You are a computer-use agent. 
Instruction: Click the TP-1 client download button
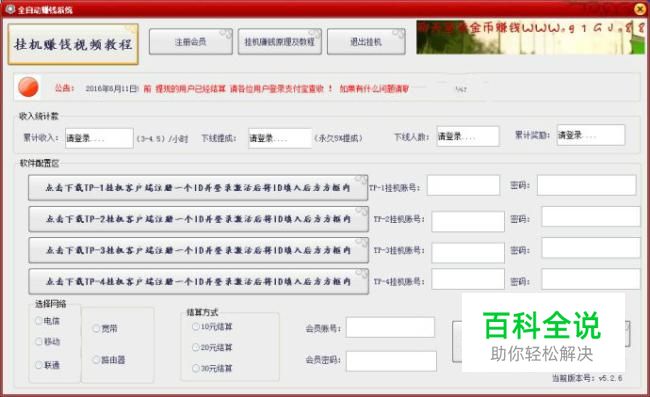click(x=198, y=188)
